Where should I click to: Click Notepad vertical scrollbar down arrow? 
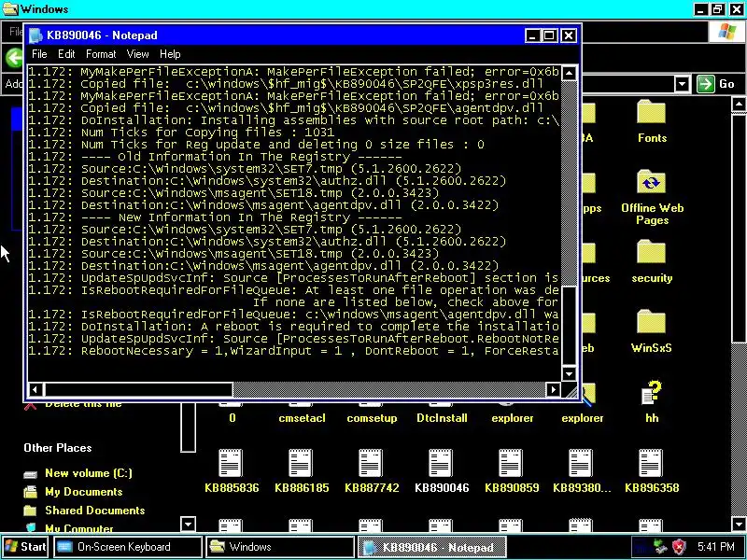pos(569,374)
